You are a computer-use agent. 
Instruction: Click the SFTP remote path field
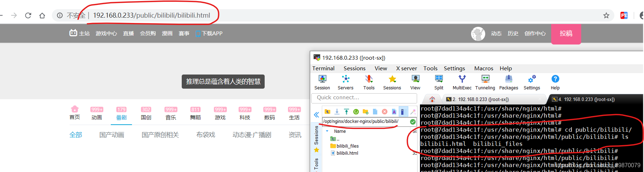click(366, 121)
